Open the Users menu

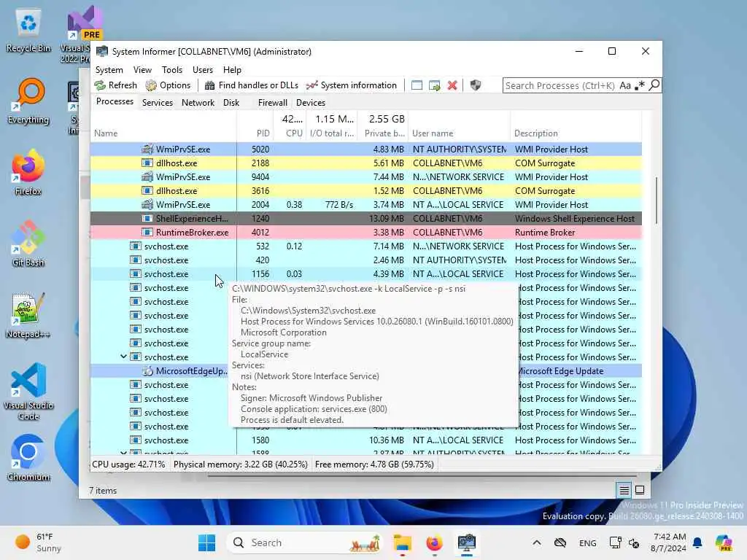(203, 70)
